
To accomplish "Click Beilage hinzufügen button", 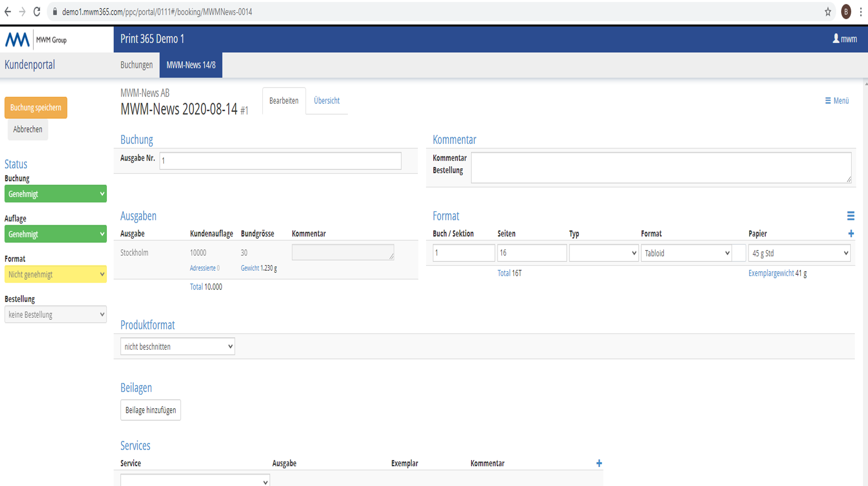I will point(151,410).
